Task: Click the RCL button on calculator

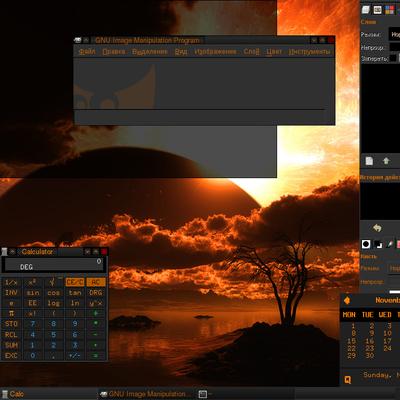Action: point(11,335)
